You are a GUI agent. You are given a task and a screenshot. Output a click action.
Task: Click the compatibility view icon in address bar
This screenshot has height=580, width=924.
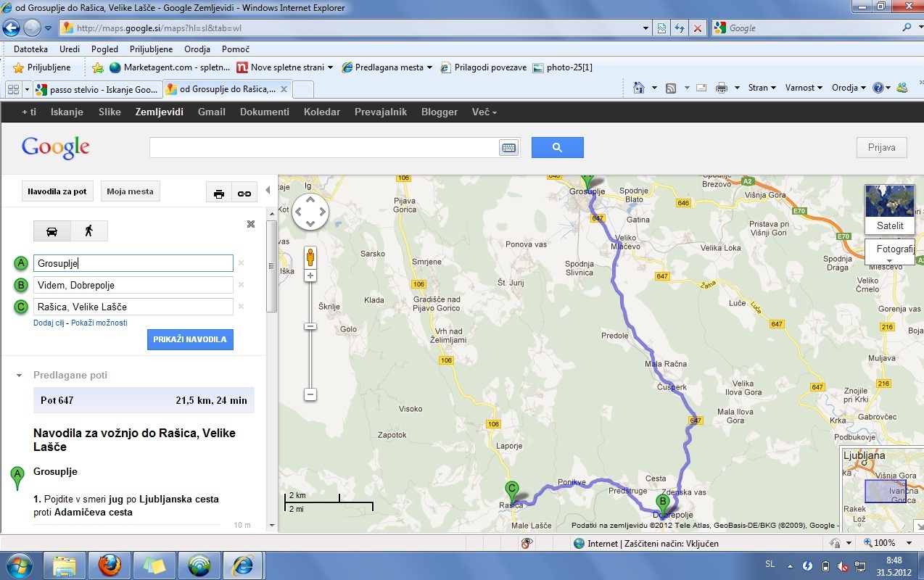click(x=662, y=28)
